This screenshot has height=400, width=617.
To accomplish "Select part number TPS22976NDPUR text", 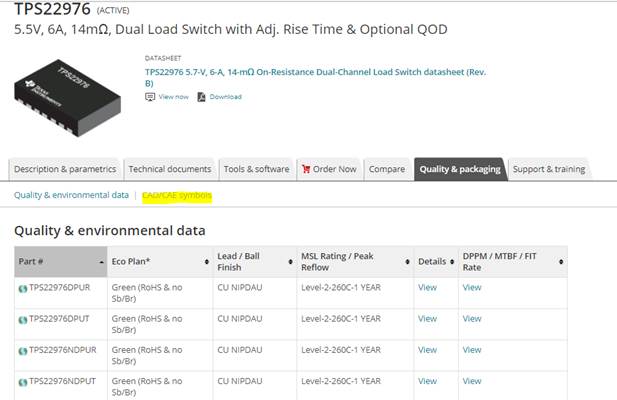I will [63, 350].
